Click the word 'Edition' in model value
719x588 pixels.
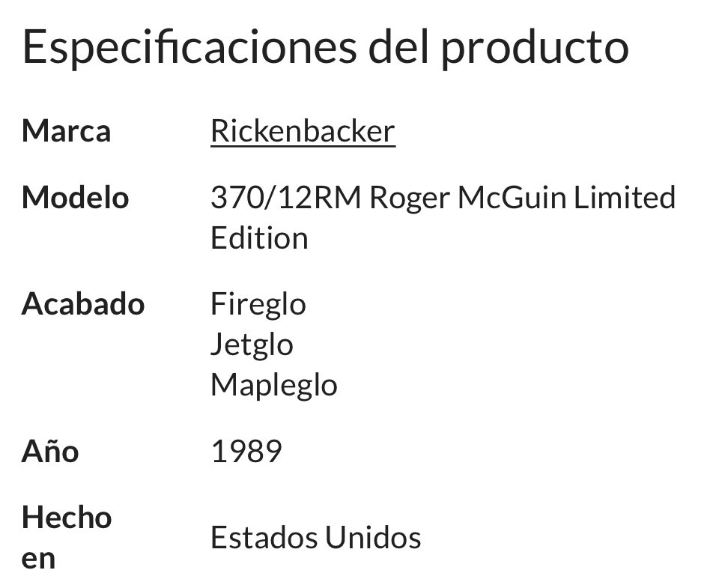coord(259,238)
